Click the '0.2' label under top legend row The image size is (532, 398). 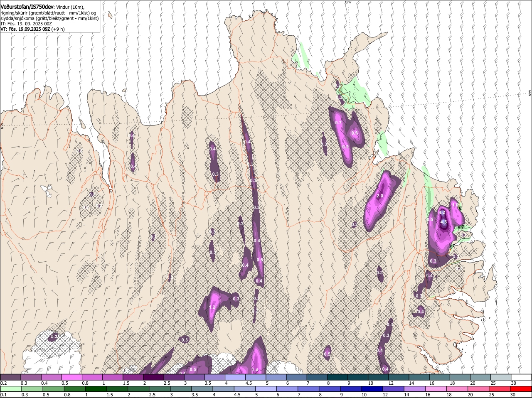point(3,383)
